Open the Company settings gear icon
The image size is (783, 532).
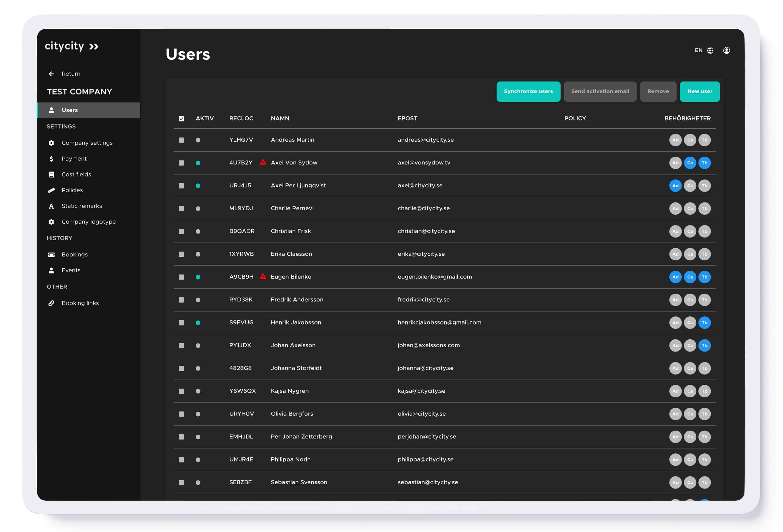[x=51, y=143]
